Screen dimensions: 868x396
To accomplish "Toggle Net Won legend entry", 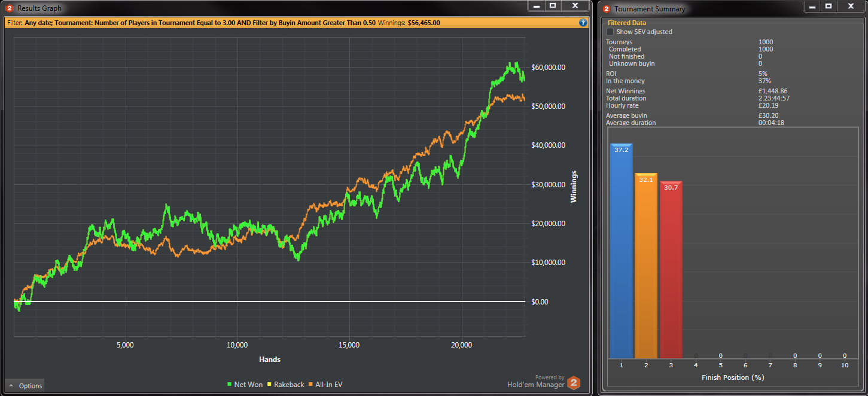I will pos(245,385).
